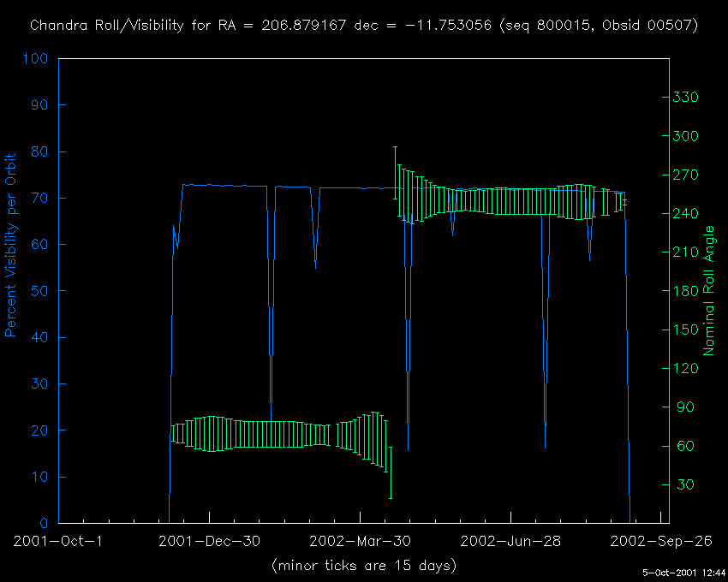Click the 240 roll angle tick label

[688, 214]
